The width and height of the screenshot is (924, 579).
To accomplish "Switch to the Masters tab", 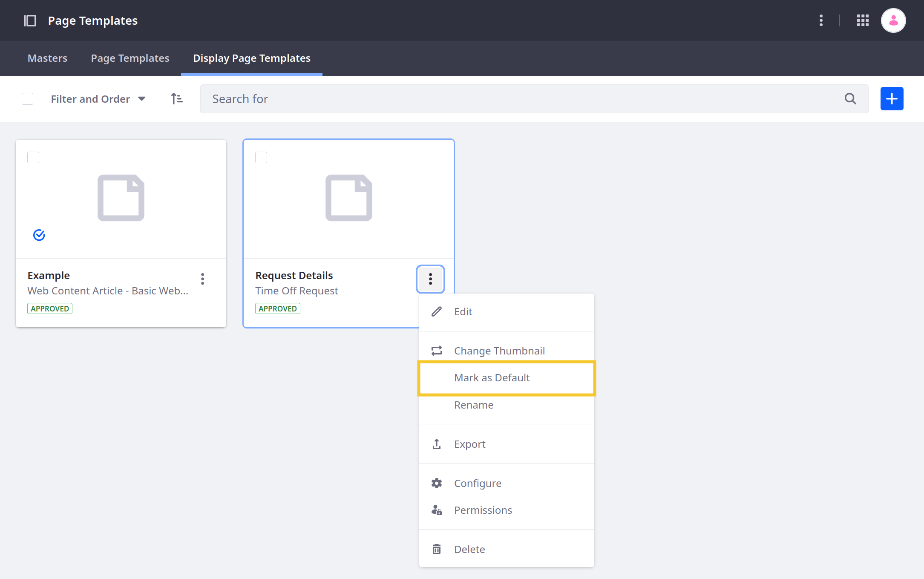I will 47,58.
